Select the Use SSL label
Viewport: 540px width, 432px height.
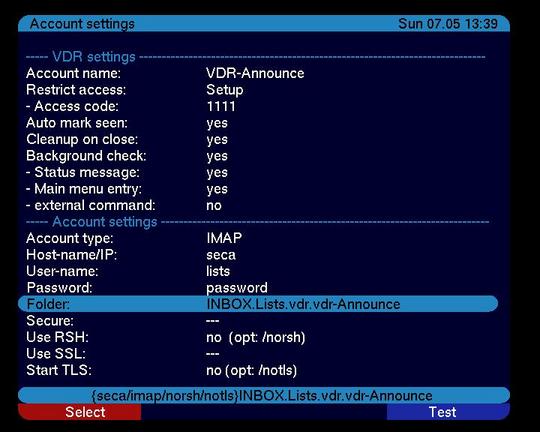click(x=56, y=354)
